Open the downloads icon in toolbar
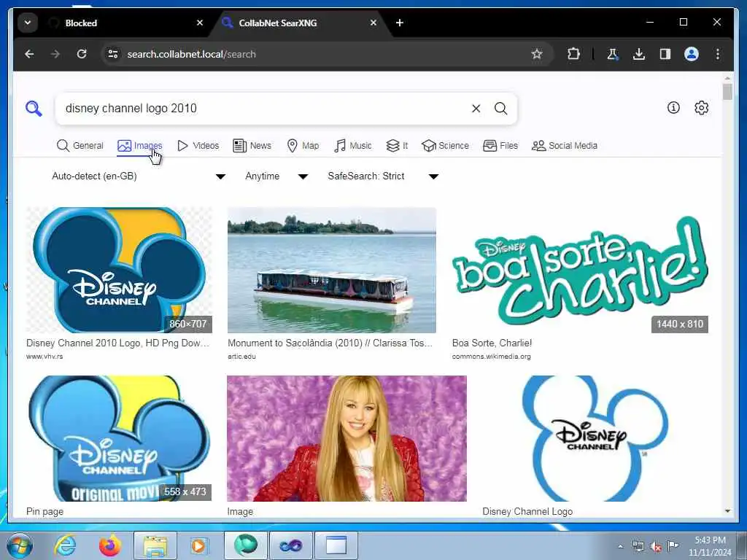 [x=639, y=54]
